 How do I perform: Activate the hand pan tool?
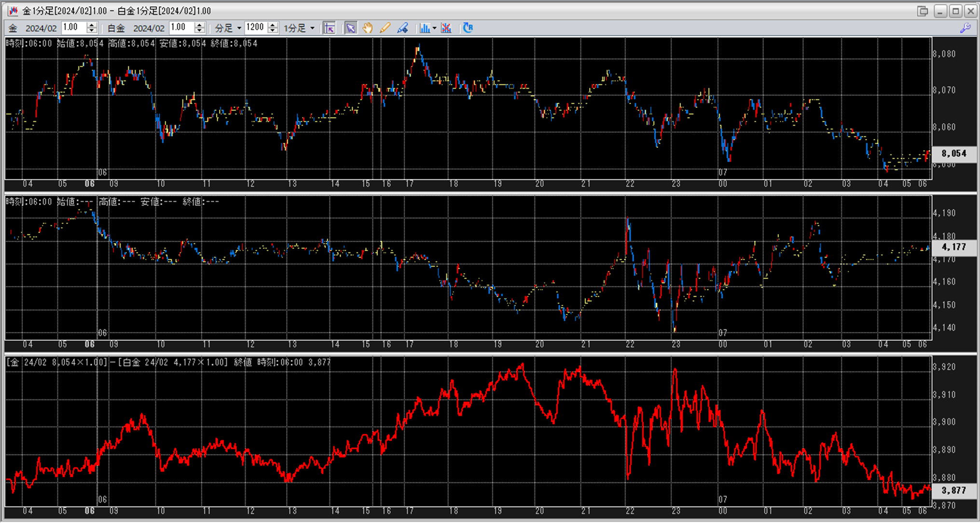(368, 28)
